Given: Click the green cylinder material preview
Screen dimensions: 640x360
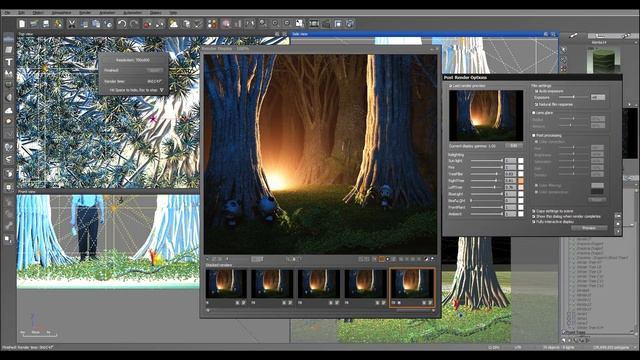Looking at the screenshot, I should (x=604, y=60).
